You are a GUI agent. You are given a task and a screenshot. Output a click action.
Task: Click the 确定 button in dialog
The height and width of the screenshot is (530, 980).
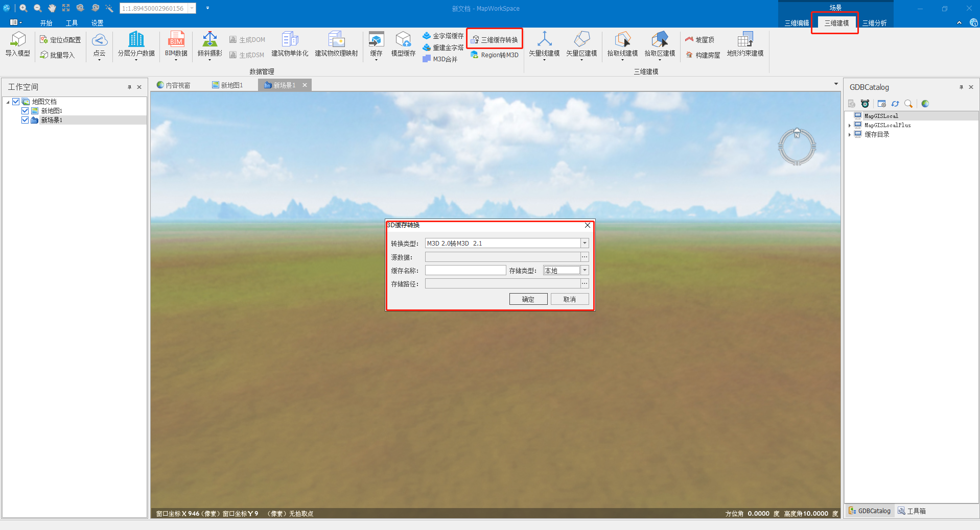(x=528, y=299)
